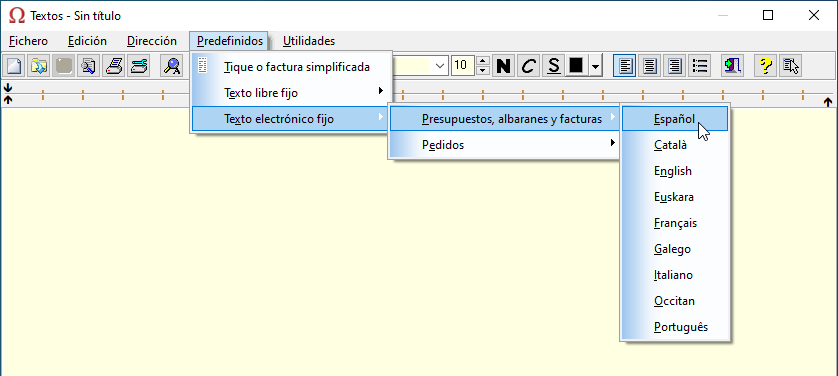Print the document with printer icon
Viewport: 838px width, 376px height.
(113, 66)
